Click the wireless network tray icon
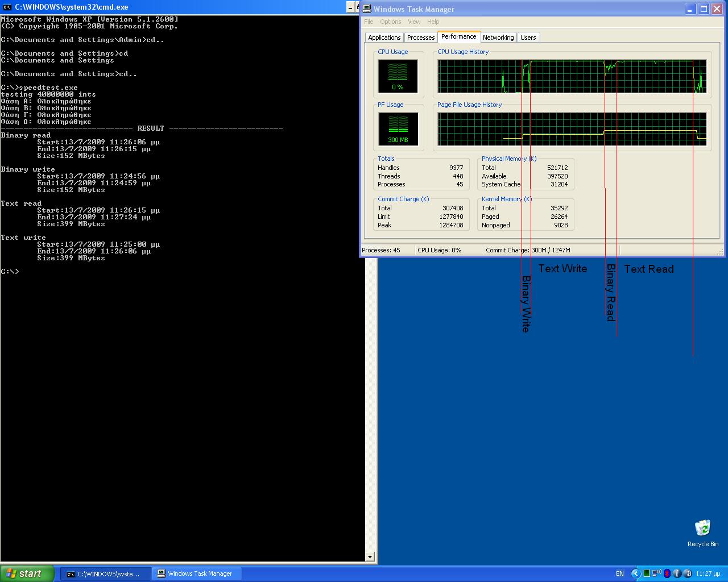 click(656, 573)
